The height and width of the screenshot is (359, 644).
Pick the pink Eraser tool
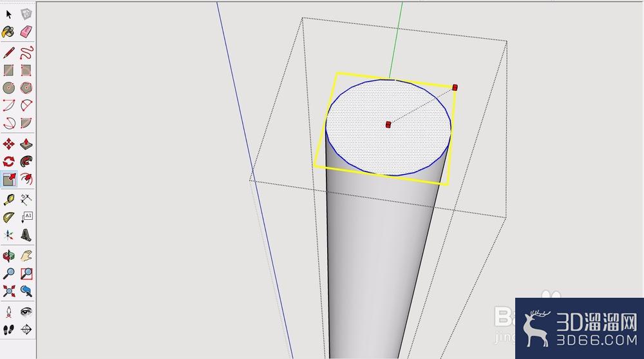click(26, 32)
